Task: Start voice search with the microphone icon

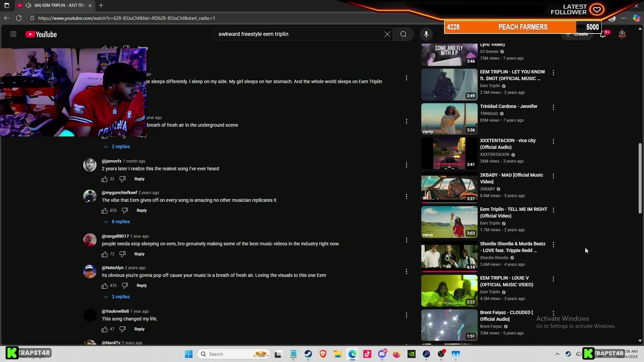Action: 426,34
